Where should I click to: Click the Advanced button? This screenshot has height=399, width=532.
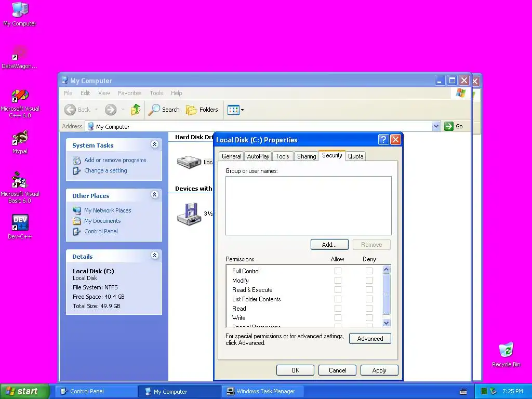click(370, 339)
